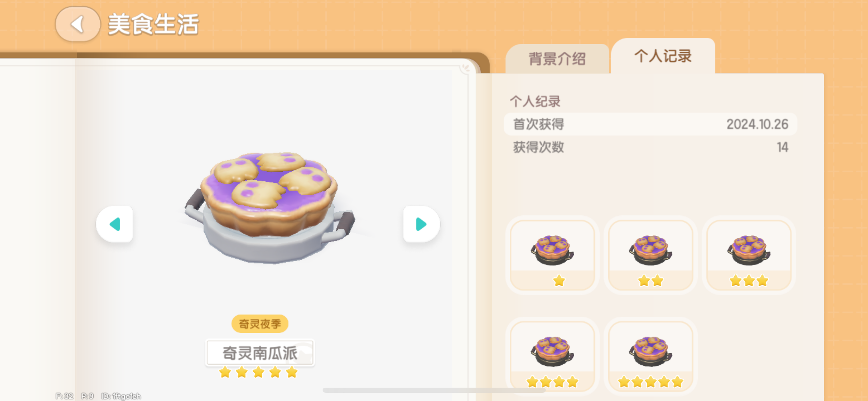This screenshot has height=401, width=868.
Task: Show the previous dish with the left arrow
Action: [114, 224]
